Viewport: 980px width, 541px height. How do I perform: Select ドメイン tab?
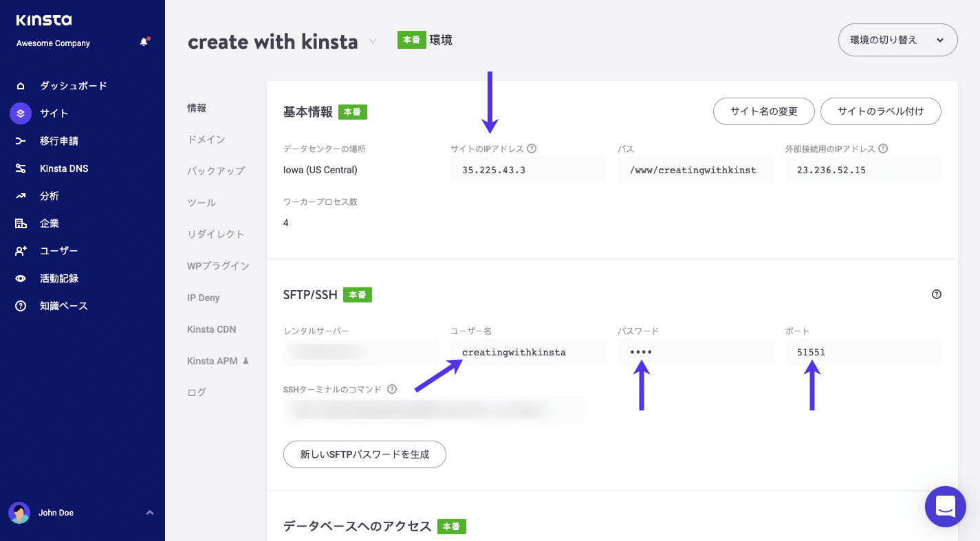206,140
